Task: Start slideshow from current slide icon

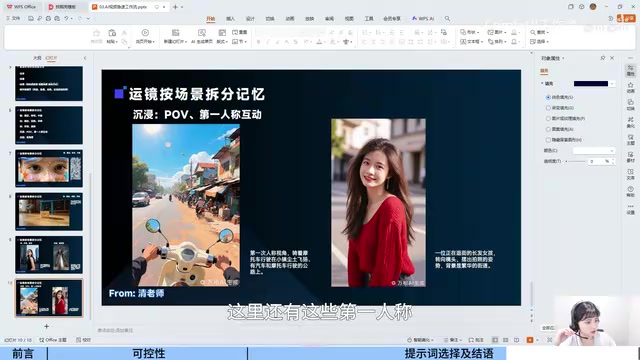Action: click(145, 33)
